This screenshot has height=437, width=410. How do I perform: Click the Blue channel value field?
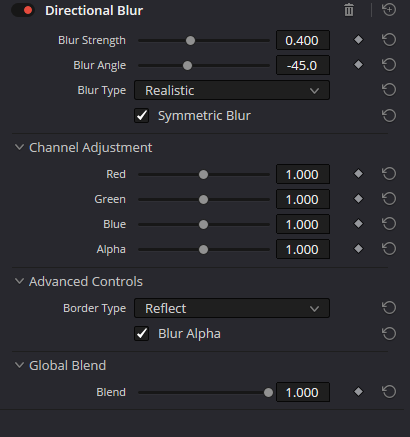click(303, 224)
